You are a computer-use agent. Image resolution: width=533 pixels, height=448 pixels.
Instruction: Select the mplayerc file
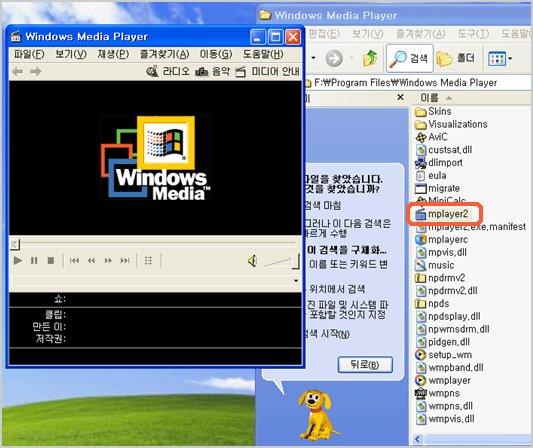tap(442, 240)
